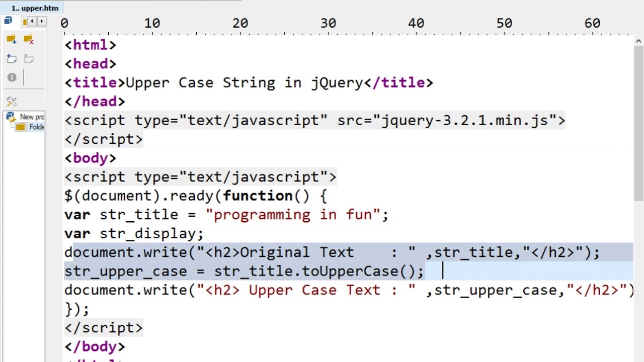Select the Folder item in project tree
Image resolution: width=644 pixels, height=362 pixels.
30,127
